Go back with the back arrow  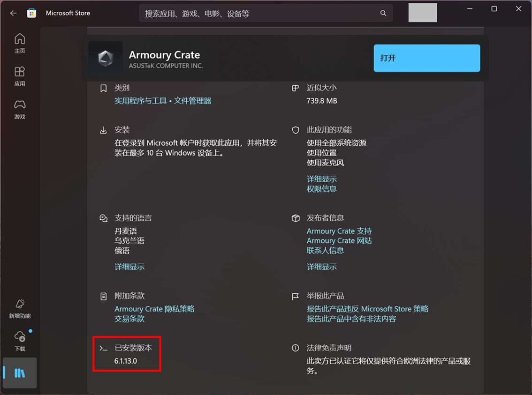tap(13, 13)
